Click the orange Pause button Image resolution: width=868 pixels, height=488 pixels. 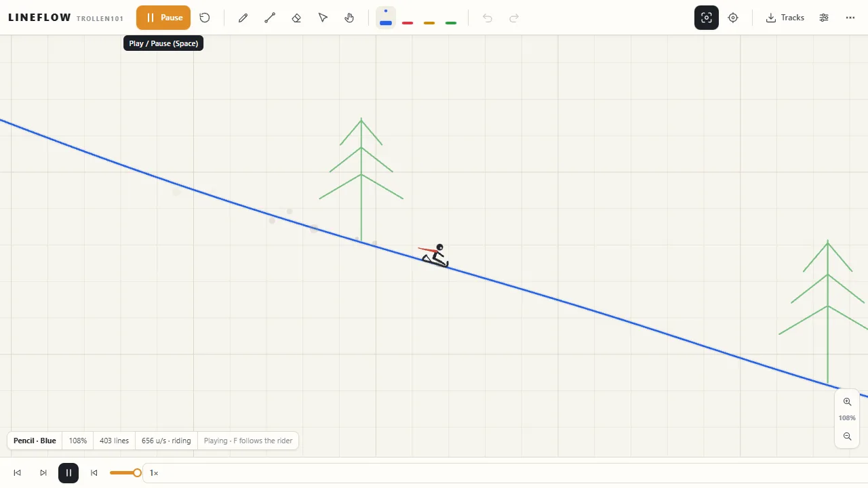point(163,18)
